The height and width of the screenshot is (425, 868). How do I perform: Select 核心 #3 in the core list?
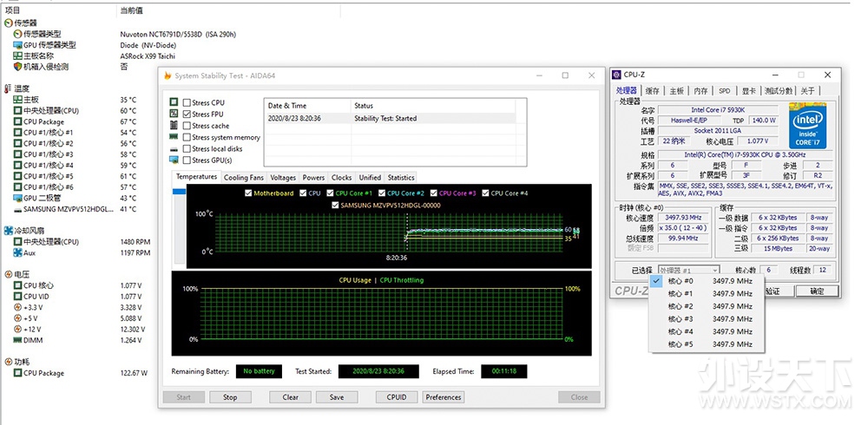pyautogui.click(x=707, y=319)
